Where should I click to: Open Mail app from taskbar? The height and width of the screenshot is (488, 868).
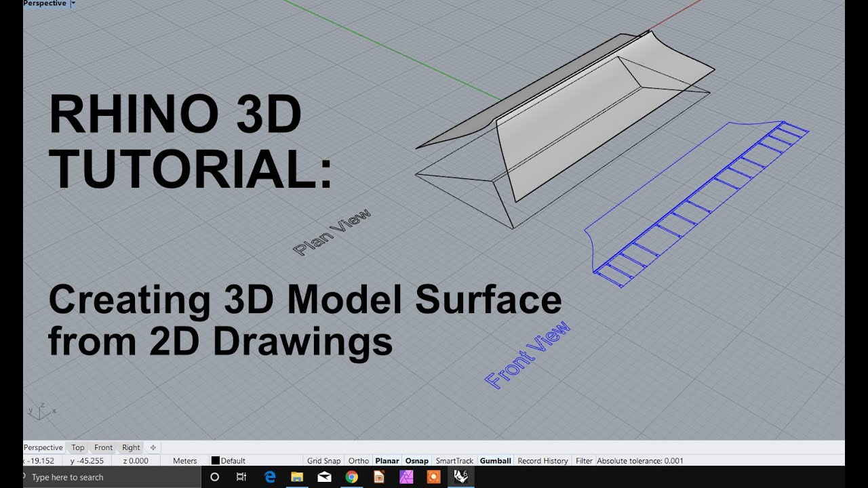pyautogui.click(x=324, y=477)
